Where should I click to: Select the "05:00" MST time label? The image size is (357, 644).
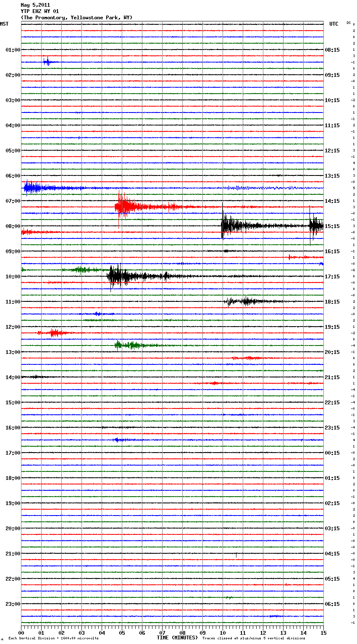(13, 151)
